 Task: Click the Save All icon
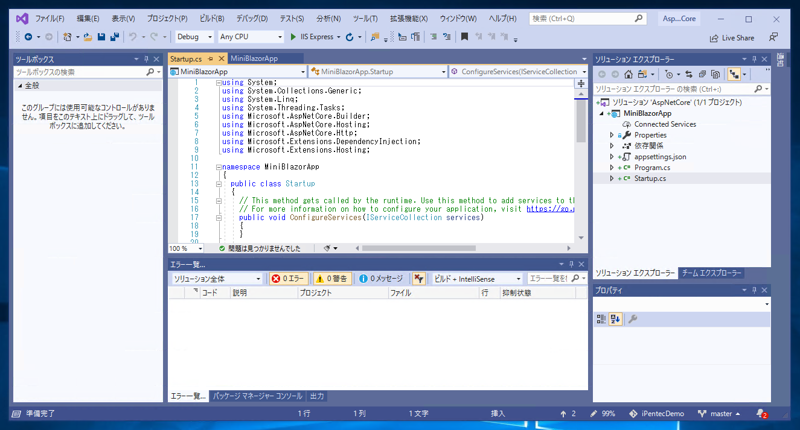pyautogui.click(x=114, y=37)
